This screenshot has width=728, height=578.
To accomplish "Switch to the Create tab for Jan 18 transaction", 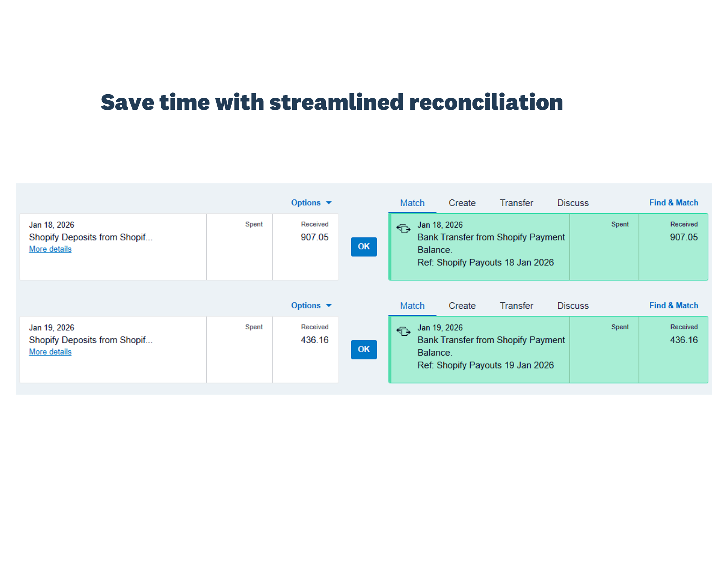I will coord(462,202).
